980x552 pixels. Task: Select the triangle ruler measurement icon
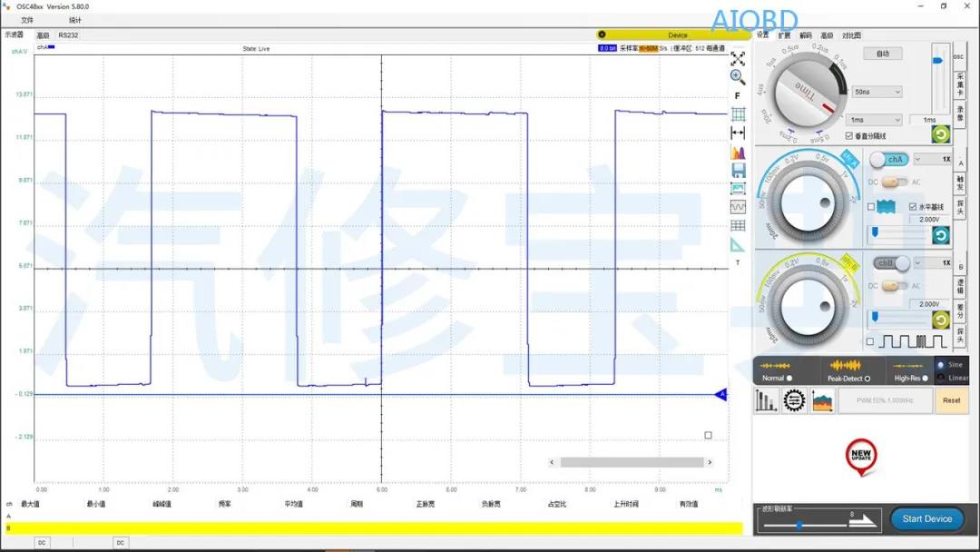[738, 244]
